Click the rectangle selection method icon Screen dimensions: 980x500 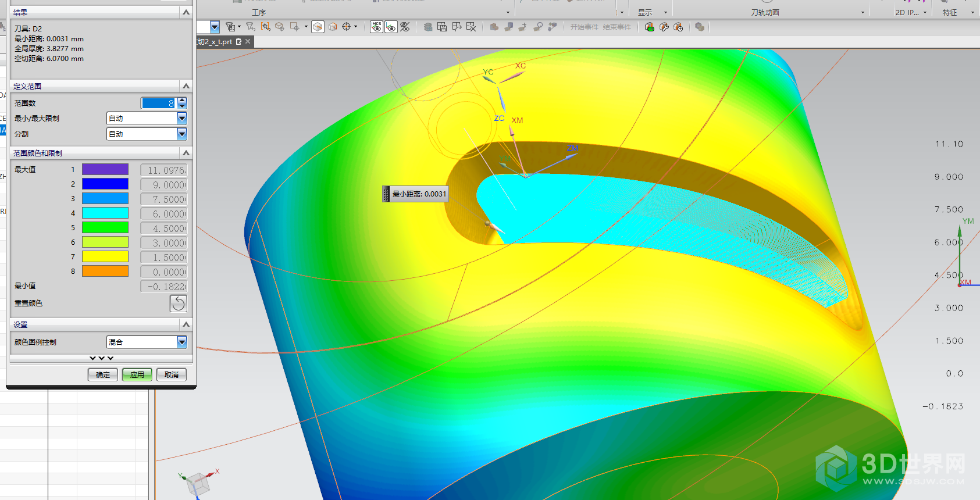click(295, 27)
